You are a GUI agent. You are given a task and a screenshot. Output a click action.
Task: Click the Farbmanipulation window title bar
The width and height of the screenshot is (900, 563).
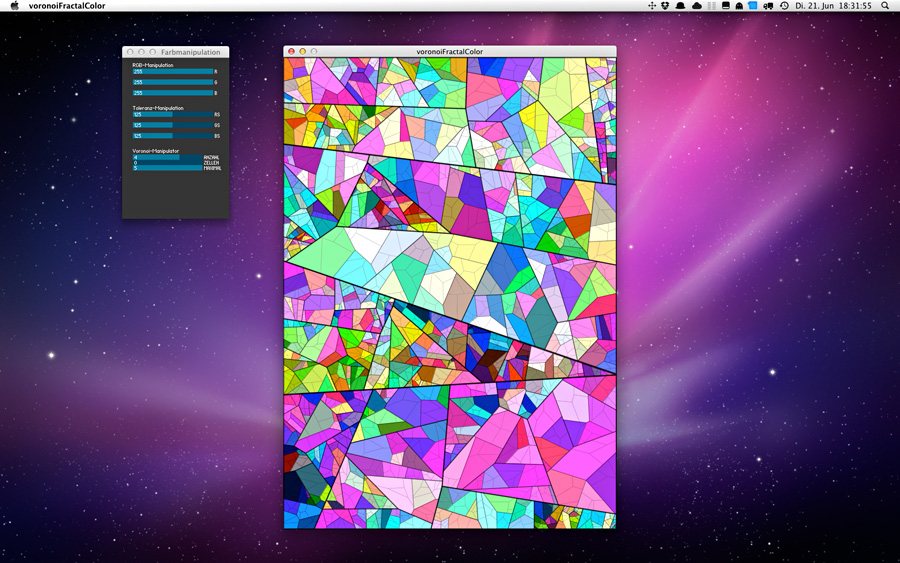[x=190, y=52]
